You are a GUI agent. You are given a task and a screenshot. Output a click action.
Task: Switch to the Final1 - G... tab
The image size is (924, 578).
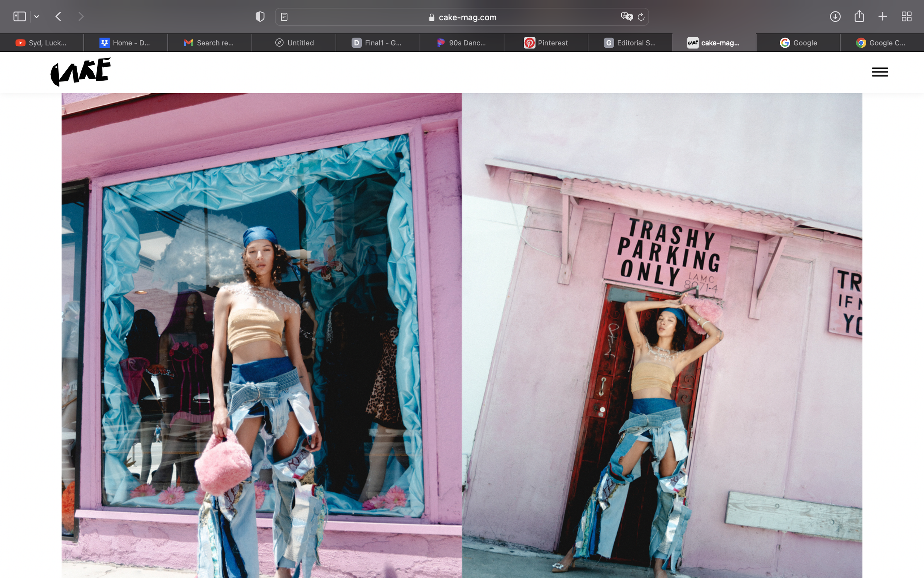tap(378, 43)
